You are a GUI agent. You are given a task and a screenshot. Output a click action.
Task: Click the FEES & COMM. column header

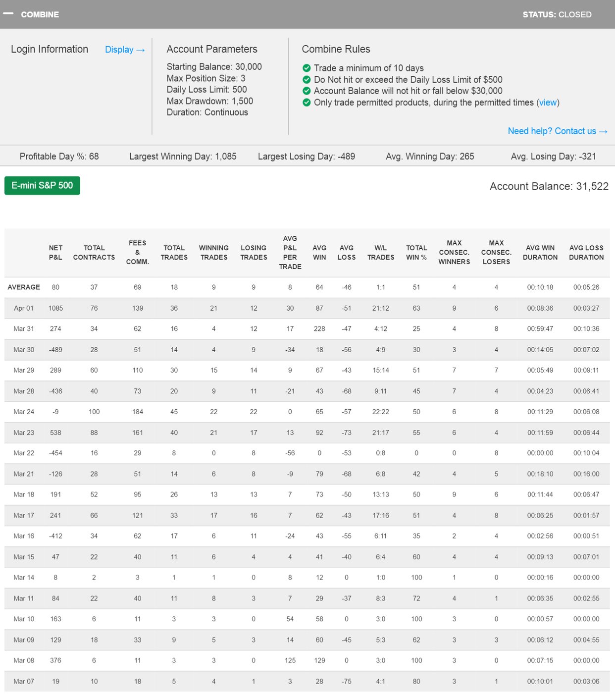tap(138, 252)
